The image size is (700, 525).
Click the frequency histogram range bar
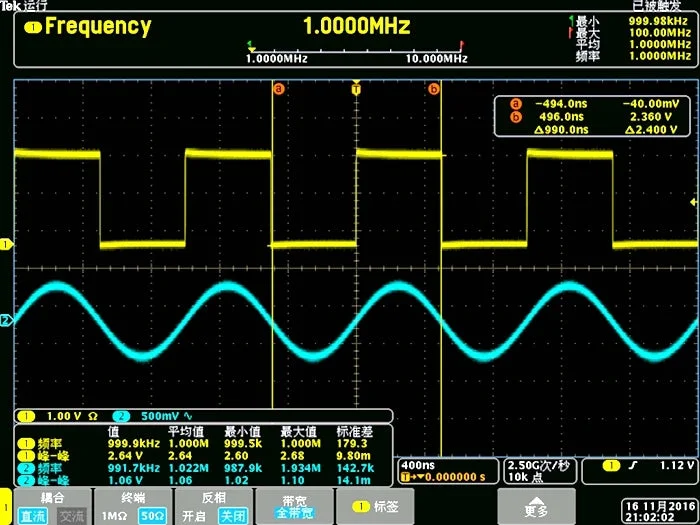(x=356, y=52)
